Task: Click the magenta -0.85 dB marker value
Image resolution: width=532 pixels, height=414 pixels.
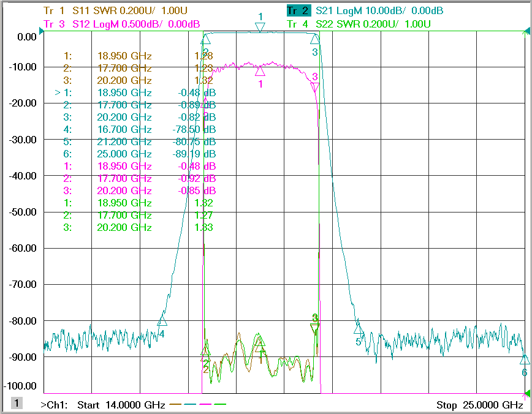Action: pyautogui.click(x=197, y=190)
